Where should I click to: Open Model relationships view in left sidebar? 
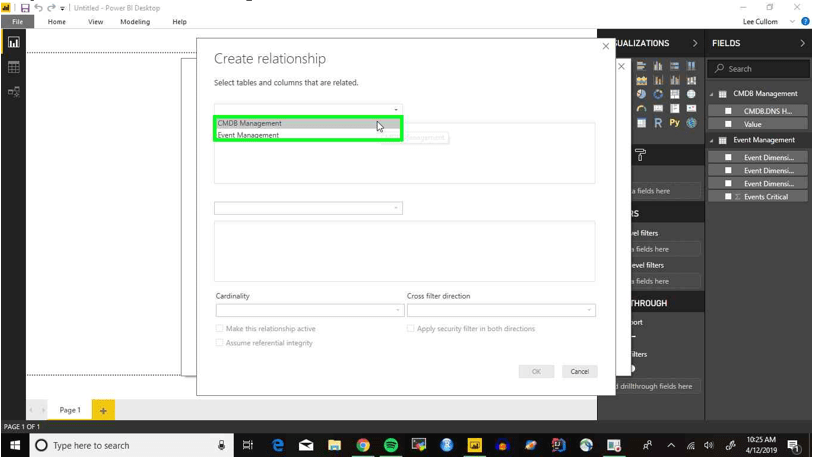13,92
